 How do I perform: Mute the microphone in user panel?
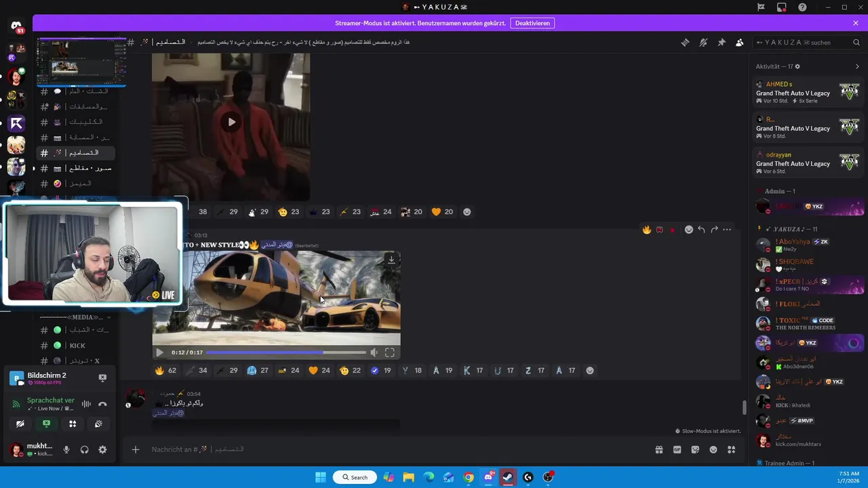(66, 449)
